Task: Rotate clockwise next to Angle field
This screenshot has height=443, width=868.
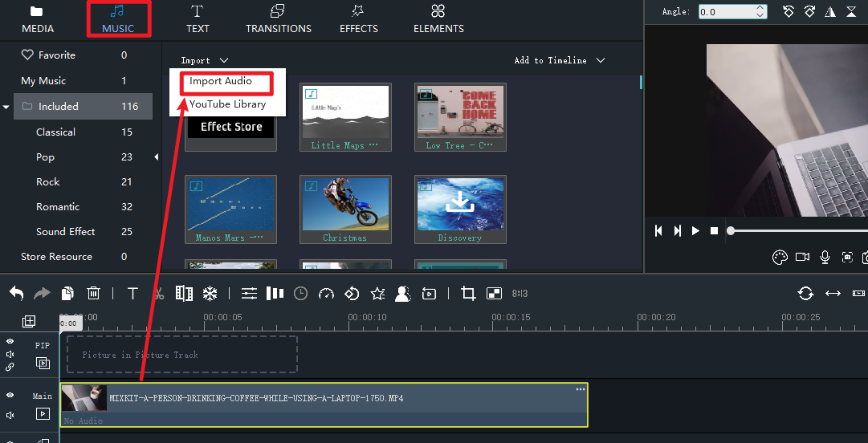Action: click(x=809, y=11)
